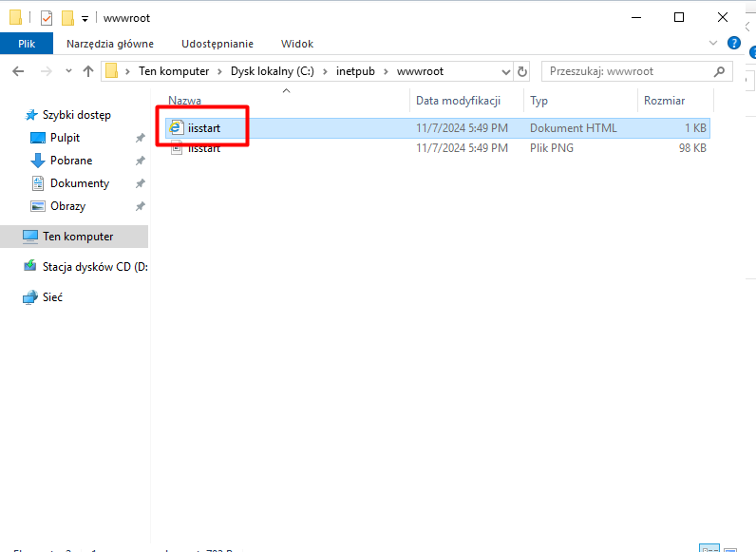The height and width of the screenshot is (552, 756).
Task: Click the Properties icon in the title bar
Action: (x=47, y=17)
